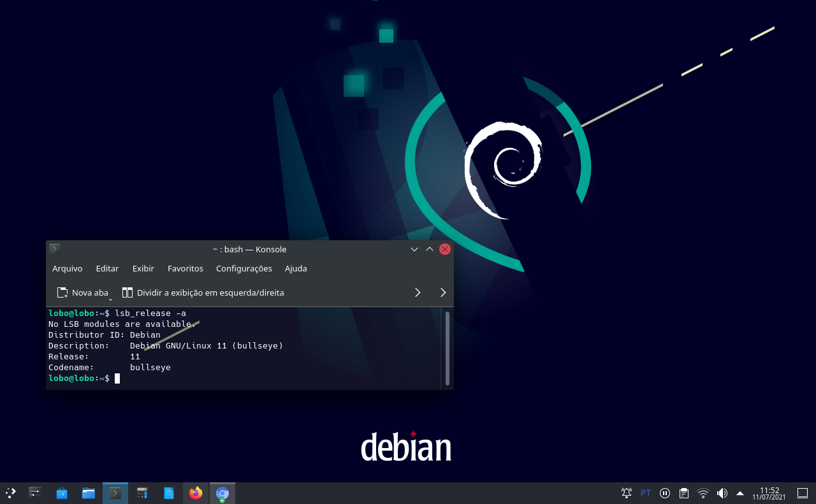Screen dimensions: 816x504
Task: Open the text editor from the taskbar
Action: [x=168, y=493]
